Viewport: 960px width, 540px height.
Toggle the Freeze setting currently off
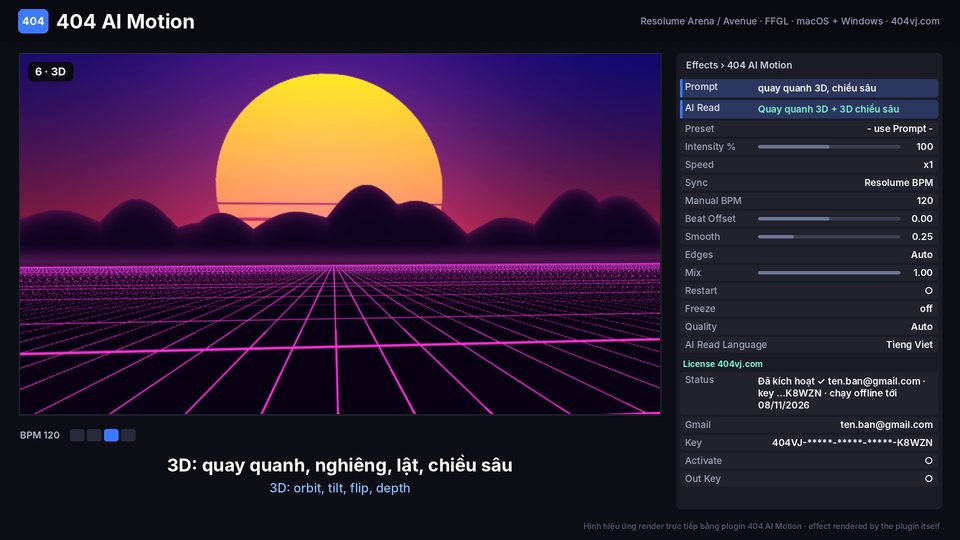[926, 309]
